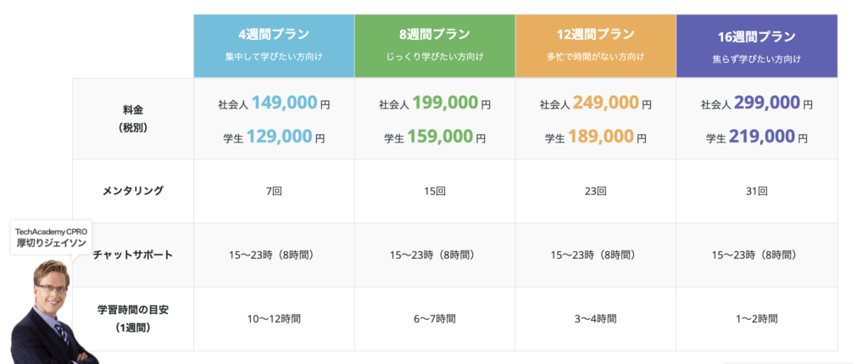This screenshot has height=364, width=868.
Task: Click the 31回 mentoring cell
Action: tap(756, 191)
